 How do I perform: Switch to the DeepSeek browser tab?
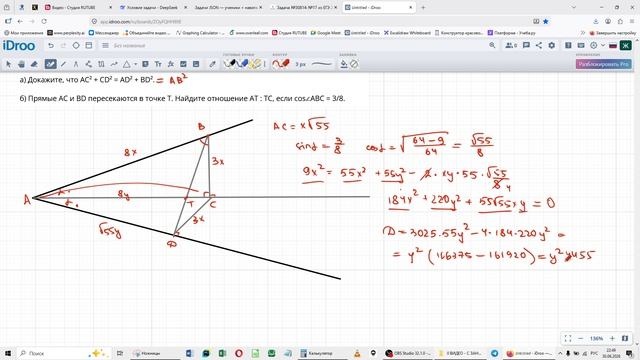(x=152, y=7)
